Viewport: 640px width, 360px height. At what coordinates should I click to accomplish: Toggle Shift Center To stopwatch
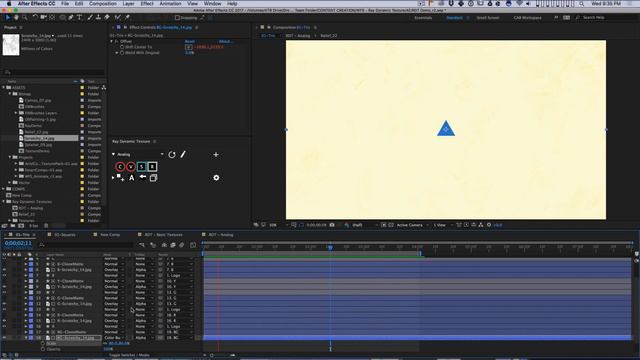point(122,47)
